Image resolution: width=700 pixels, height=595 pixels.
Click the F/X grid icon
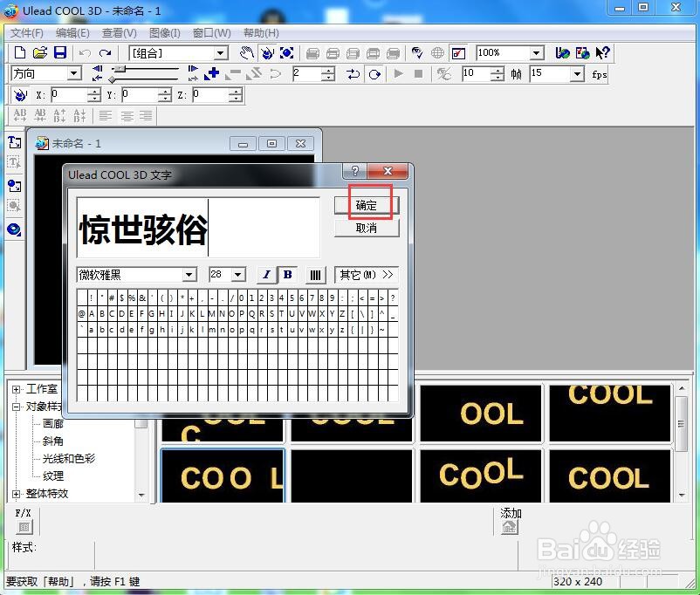[24, 527]
